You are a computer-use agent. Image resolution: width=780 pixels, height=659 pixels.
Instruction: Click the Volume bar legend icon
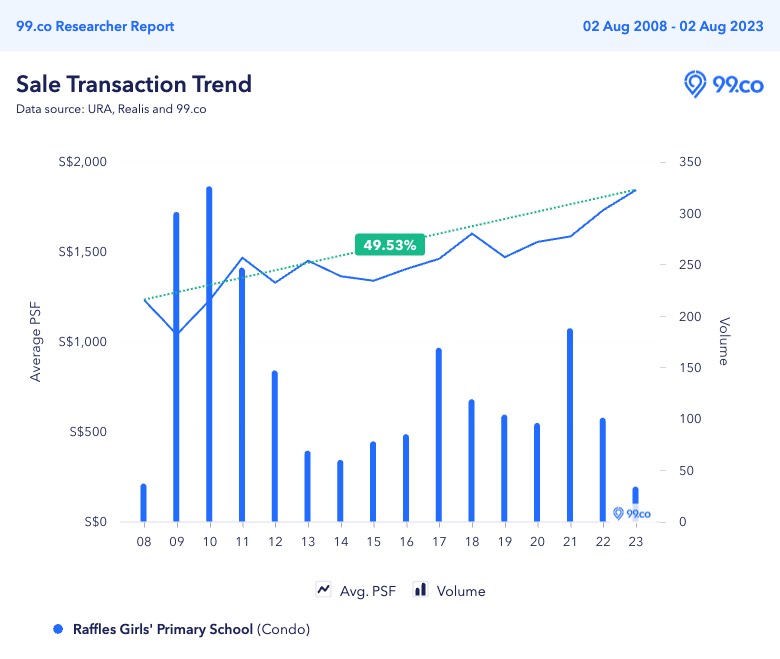tap(420, 590)
